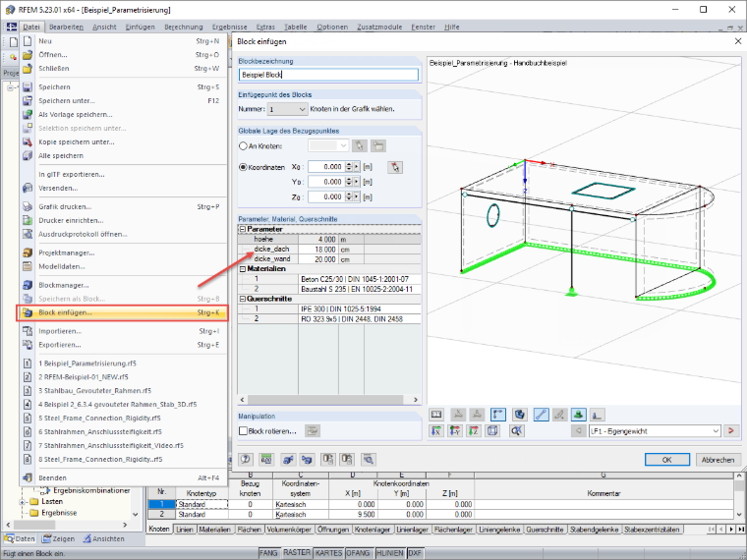Switch to Querschnitte table tab
747x560 pixels.
pyautogui.click(x=545, y=530)
